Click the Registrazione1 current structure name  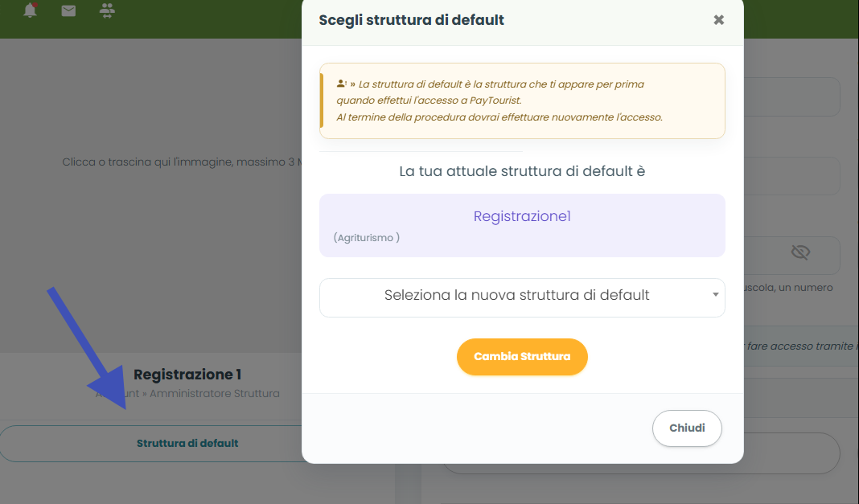(x=522, y=216)
